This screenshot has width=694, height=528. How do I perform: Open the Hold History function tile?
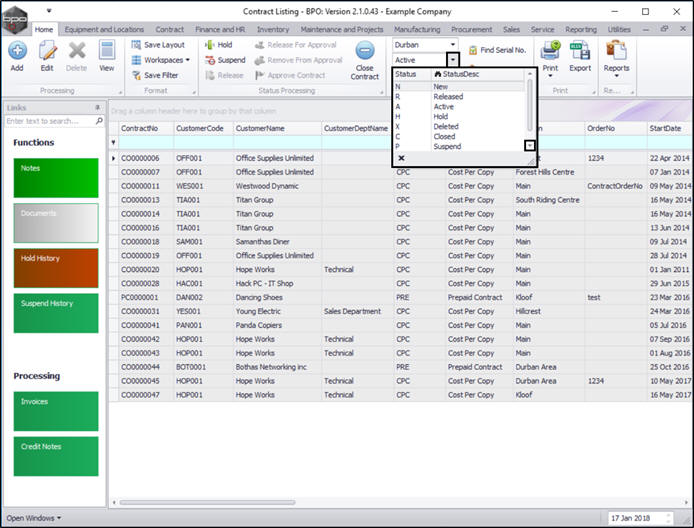[x=55, y=266]
